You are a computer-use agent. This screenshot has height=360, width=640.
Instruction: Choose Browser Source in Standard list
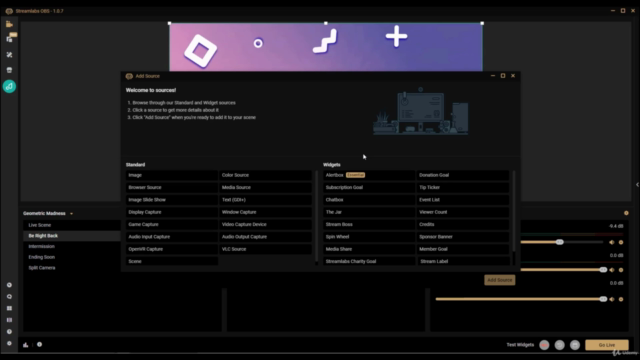pos(171,187)
